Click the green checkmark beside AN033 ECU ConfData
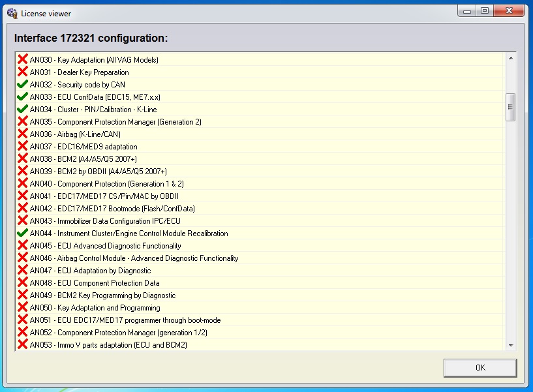The image size is (533, 392). 22,97
